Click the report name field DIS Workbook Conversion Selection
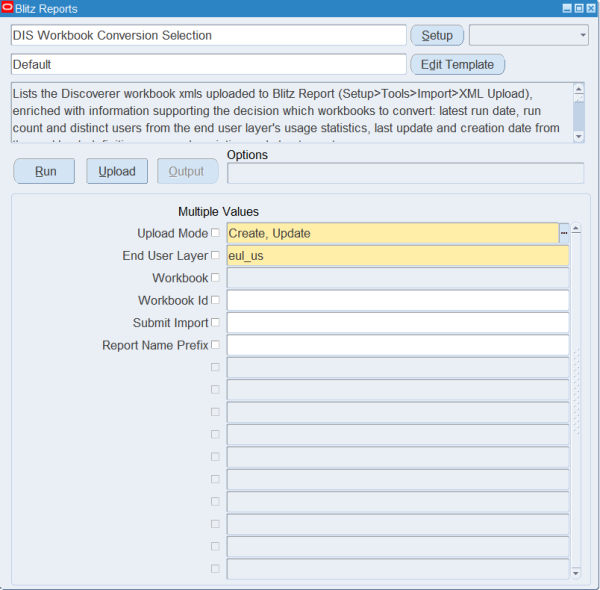The height and width of the screenshot is (590, 600). (209, 35)
